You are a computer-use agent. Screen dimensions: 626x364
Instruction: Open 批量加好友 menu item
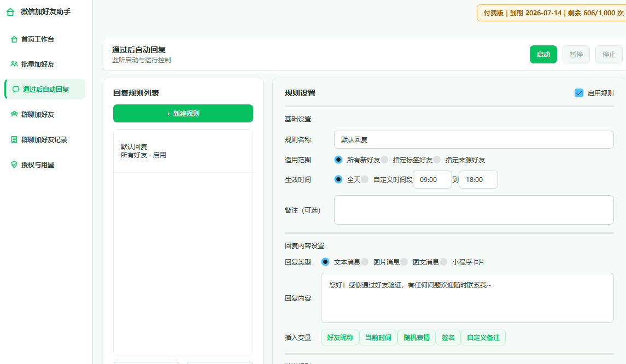click(x=45, y=64)
